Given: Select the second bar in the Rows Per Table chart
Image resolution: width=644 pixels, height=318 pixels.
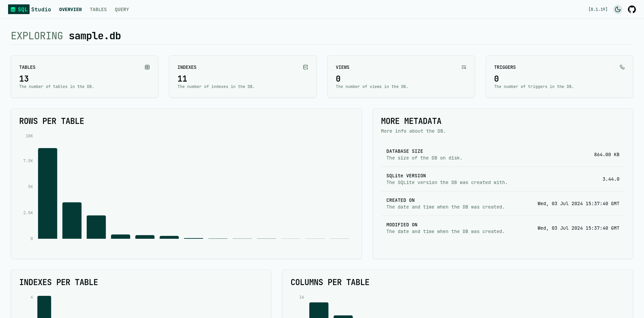Looking at the screenshot, I should 72,221.
